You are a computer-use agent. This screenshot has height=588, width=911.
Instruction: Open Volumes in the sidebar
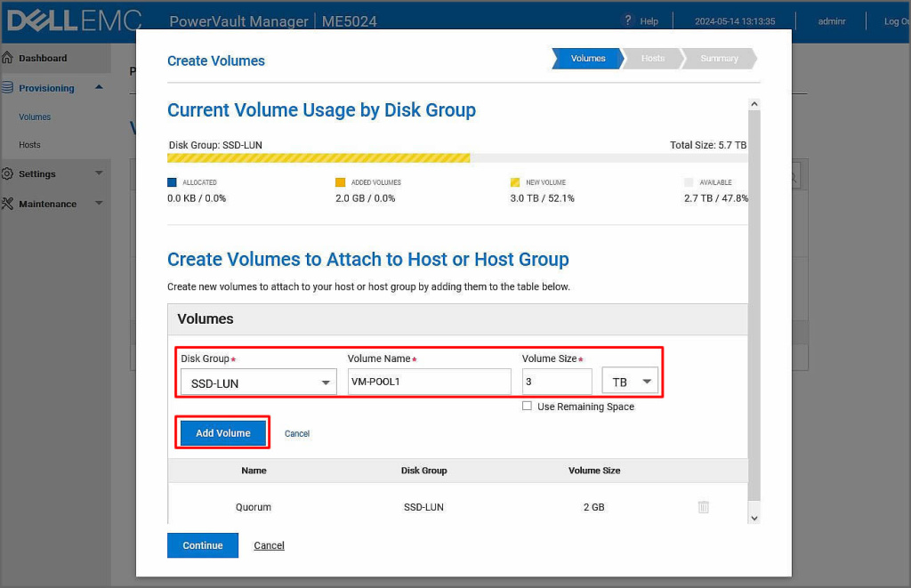tap(35, 117)
